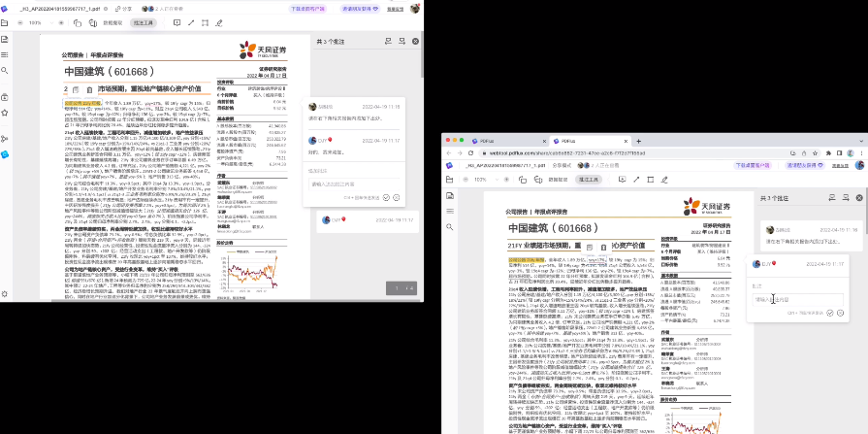Zoom out with the minus button in left window
Image resolution: width=868 pixels, height=434 pixels.
20,22
